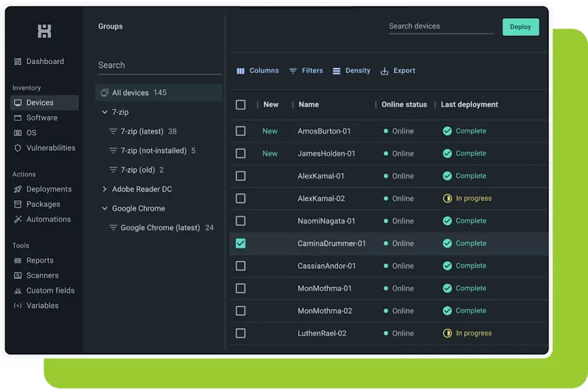Image resolution: width=588 pixels, height=389 pixels.
Task: Click the Search devices field
Action: point(441,26)
